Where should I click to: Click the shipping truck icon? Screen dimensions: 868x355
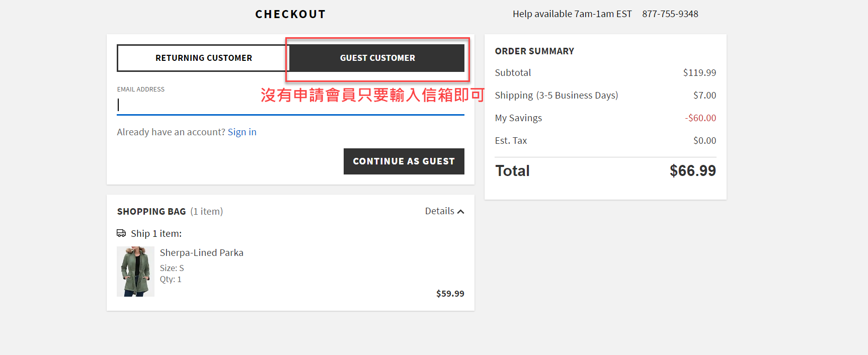click(x=121, y=233)
